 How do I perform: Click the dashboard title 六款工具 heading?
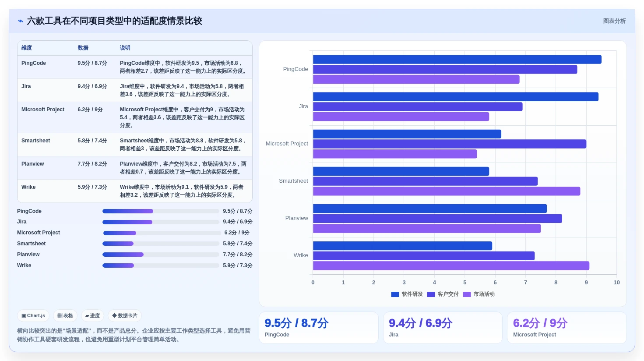[114, 21]
